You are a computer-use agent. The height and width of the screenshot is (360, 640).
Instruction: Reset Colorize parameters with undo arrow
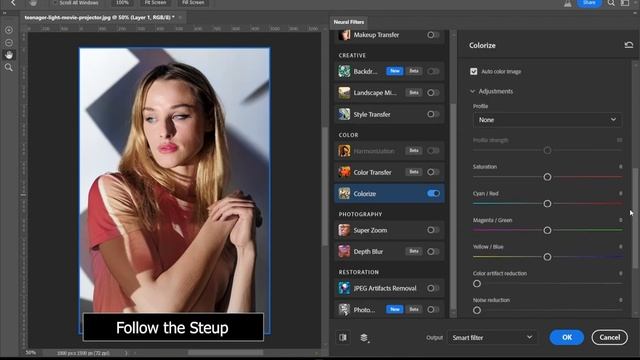point(629,45)
